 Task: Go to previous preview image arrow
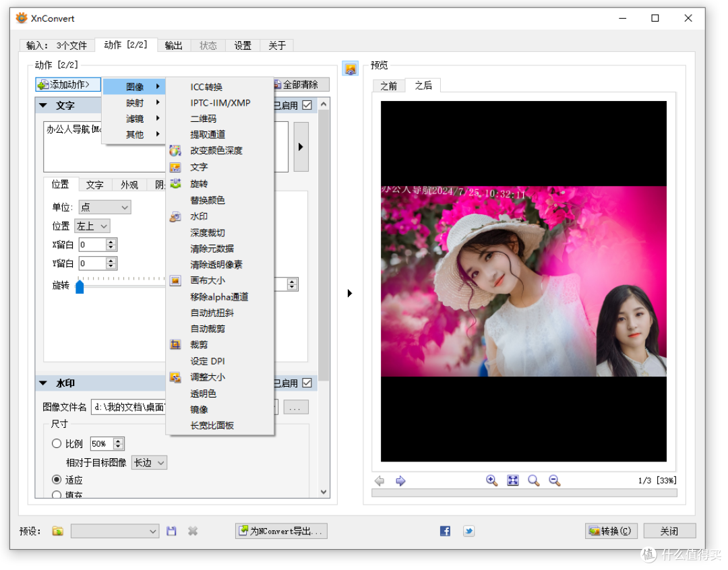(380, 481)
